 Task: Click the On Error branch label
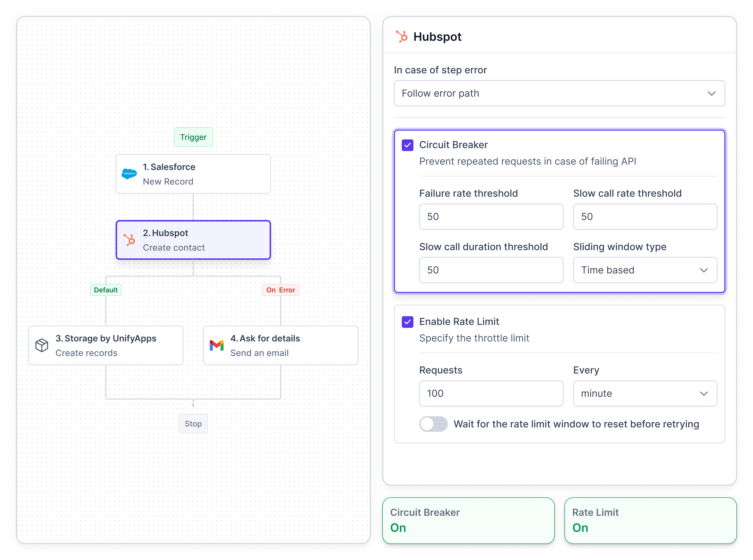click(281, 290)
